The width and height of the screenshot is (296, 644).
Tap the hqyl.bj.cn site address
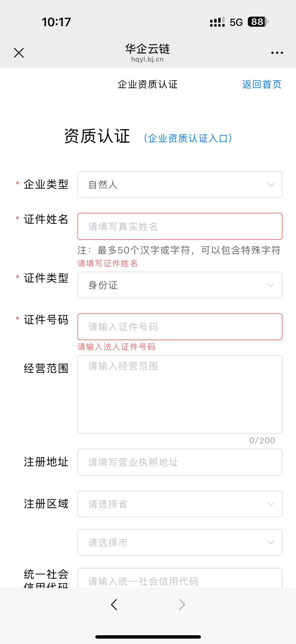tap(148, 60)
